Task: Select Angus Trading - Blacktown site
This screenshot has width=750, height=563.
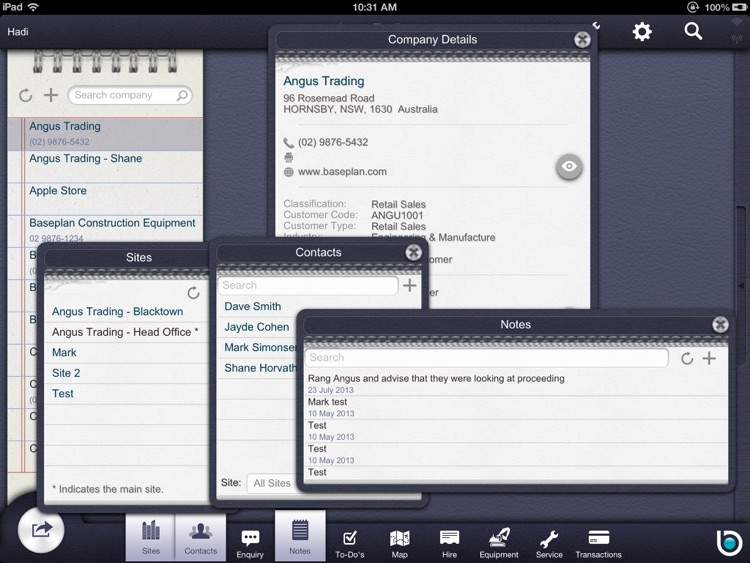Action: [x=126, y=311]
